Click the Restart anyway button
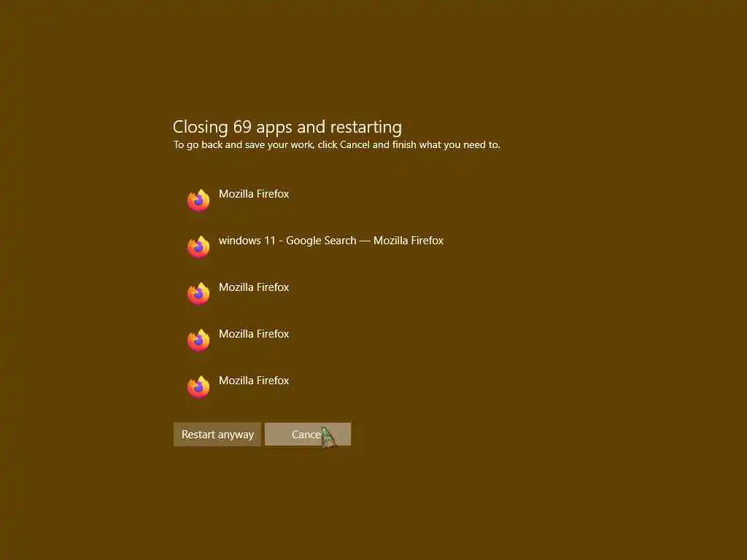Image resolution: width=747 pixels, height=560 pixels. (x=217, y=435)
